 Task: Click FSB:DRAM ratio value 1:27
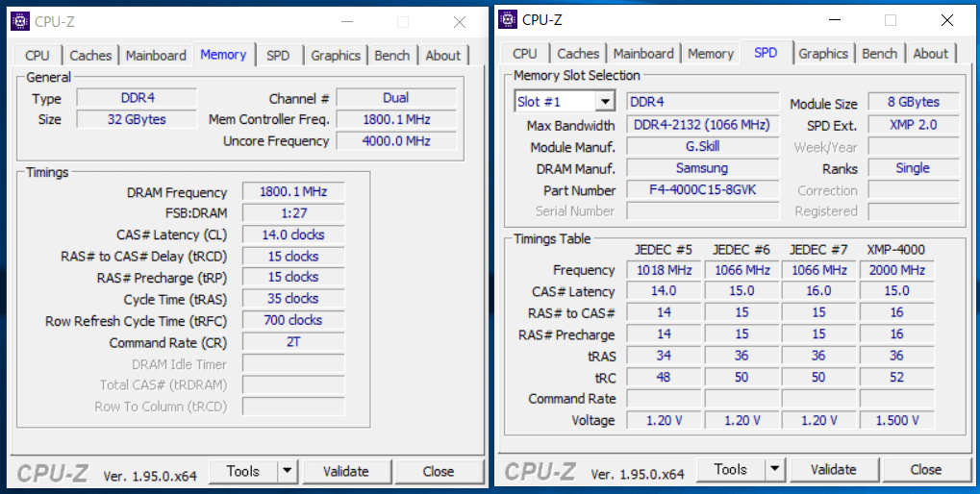point(293,213)
